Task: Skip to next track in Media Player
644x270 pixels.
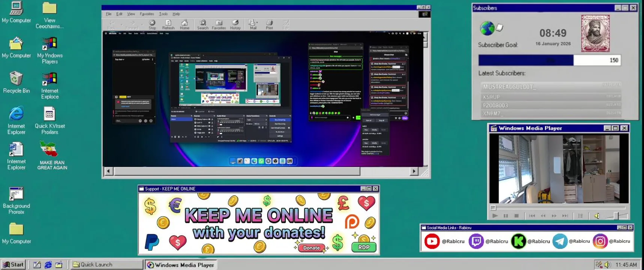Action: point(565,216)
